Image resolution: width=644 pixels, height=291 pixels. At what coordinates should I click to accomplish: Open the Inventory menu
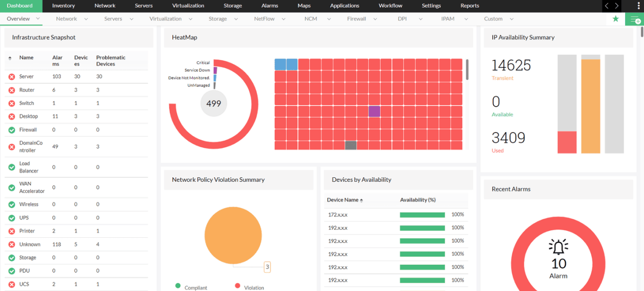(x=63, y=6)
